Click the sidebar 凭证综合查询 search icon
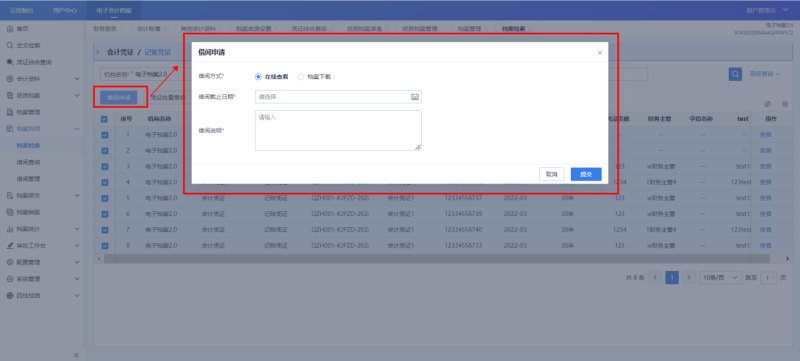Screen dimensions: 800x361 pyautogui.click(x=10, y=62)
